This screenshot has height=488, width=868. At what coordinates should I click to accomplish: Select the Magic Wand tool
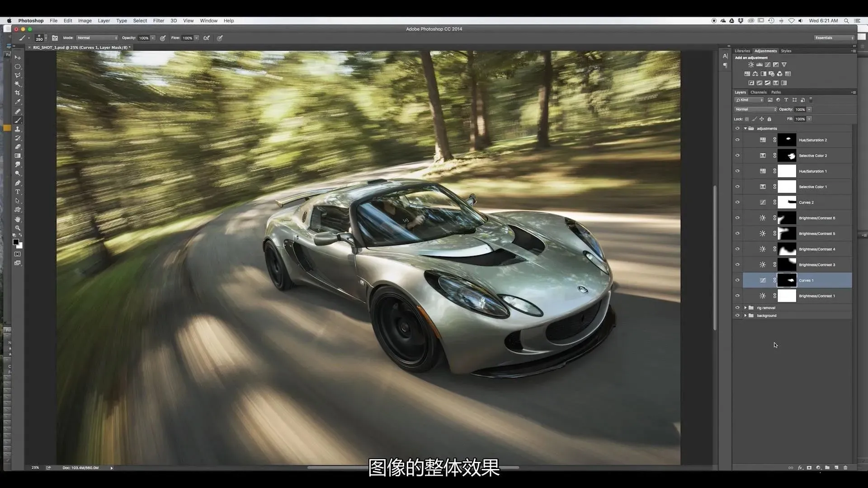(x=18, y=84)
